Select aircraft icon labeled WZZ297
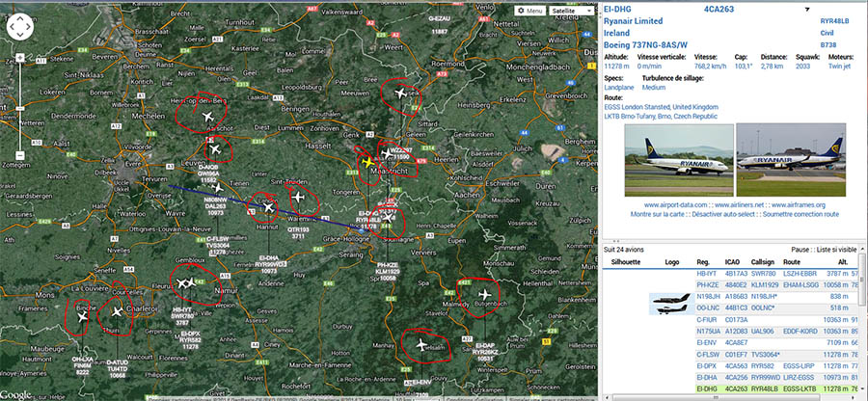The width and height of the screenshot is (868, 401). tap(387, 154)
